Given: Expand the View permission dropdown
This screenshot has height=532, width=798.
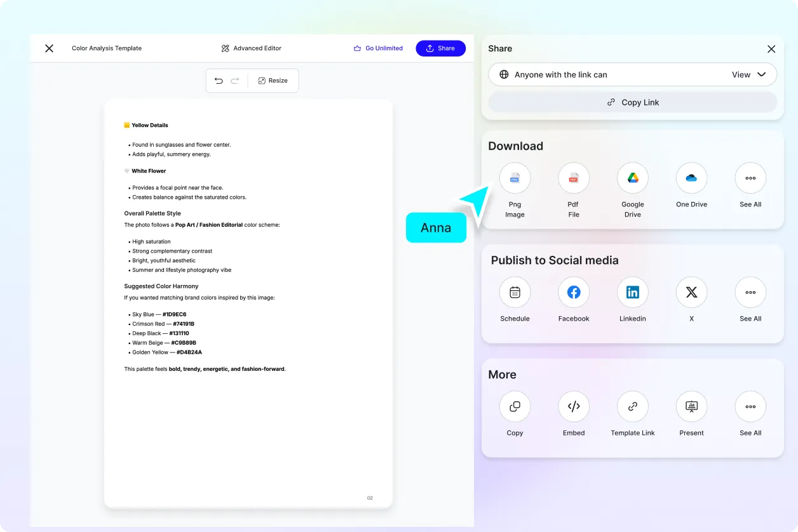Looking at the screenshot, I should click(x=749, y=74).
